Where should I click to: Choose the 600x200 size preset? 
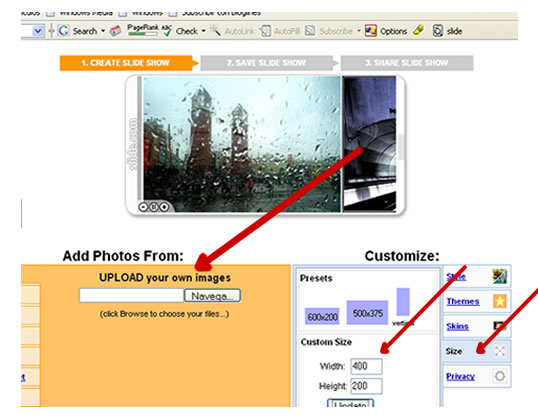point(323,317)
